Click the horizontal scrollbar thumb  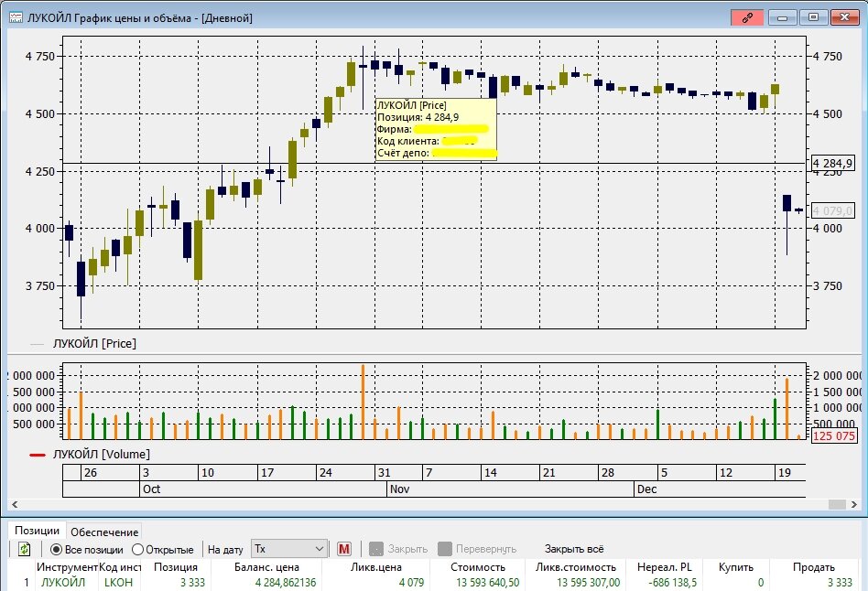pos(837,504)
